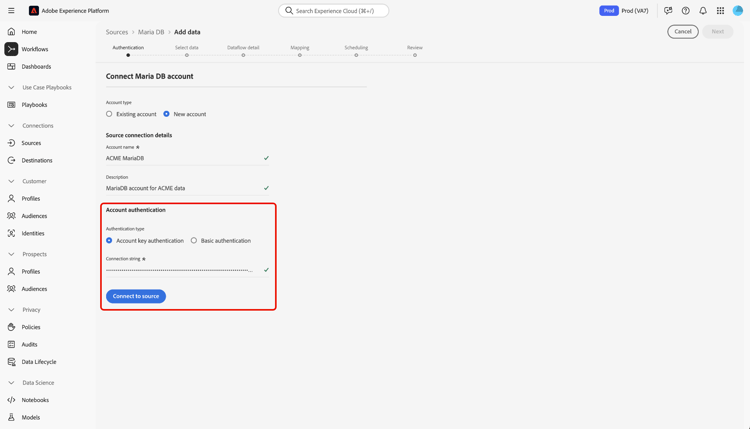Select Existing account radio button
This screenshot has width=750, height=429.
[x=109, y=114]
